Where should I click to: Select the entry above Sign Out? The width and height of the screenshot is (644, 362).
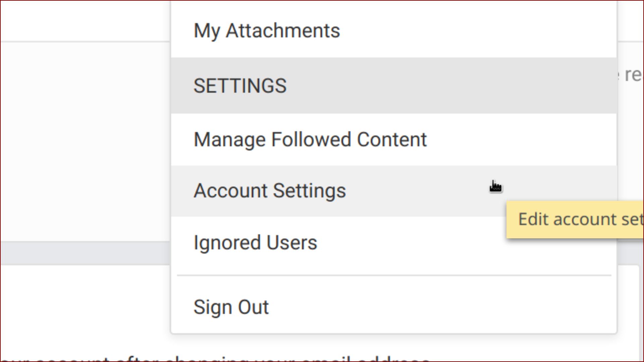click(394, 242)
